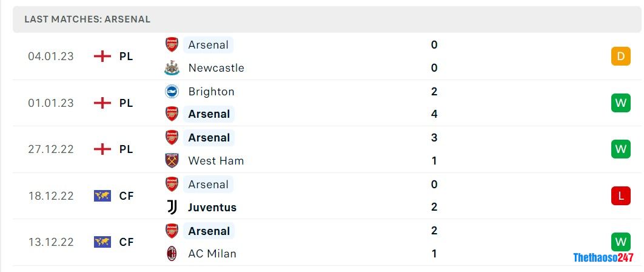The width and height of the screenshot is (644, 272).
Task: Click the West Ham club crest icon
Action: coord(172,161)
